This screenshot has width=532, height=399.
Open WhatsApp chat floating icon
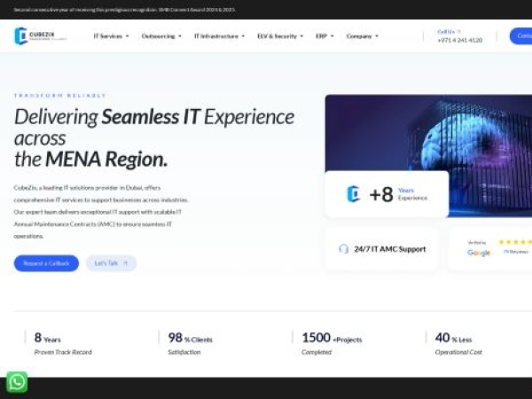click(17, 381)
